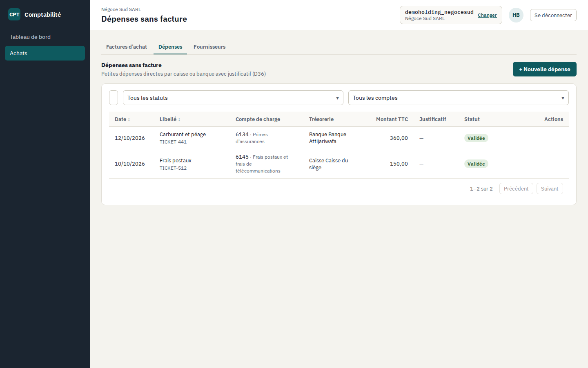Click Se déconnecter button
The image size is (588, 368).
click(553, 15)
